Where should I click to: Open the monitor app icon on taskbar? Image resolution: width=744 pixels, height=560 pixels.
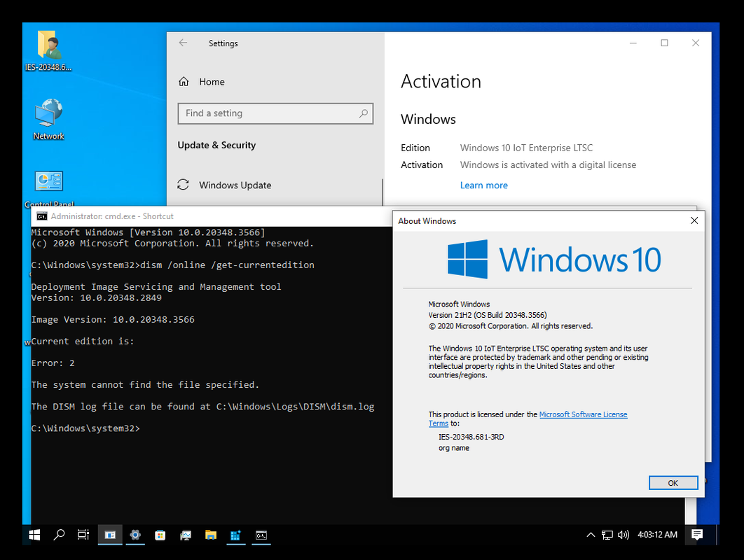coord(186,535)
